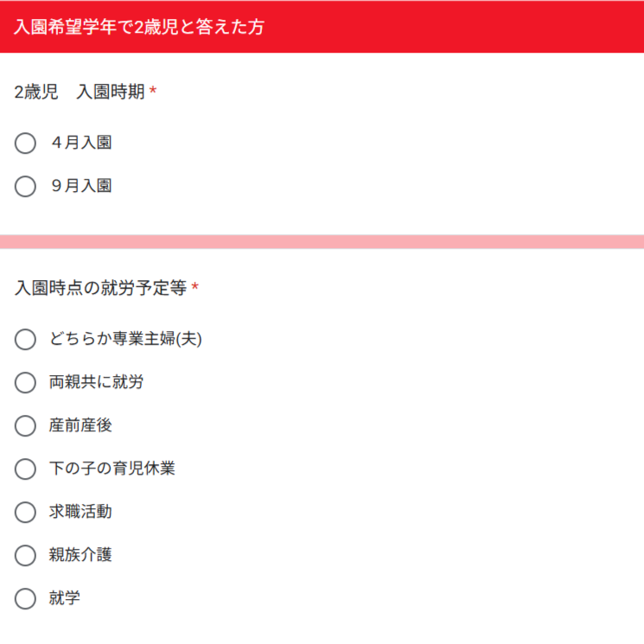This screenshot has width=644, height=644.
Task: Click the 親族介護 label text
Action: tap(80, 554)
